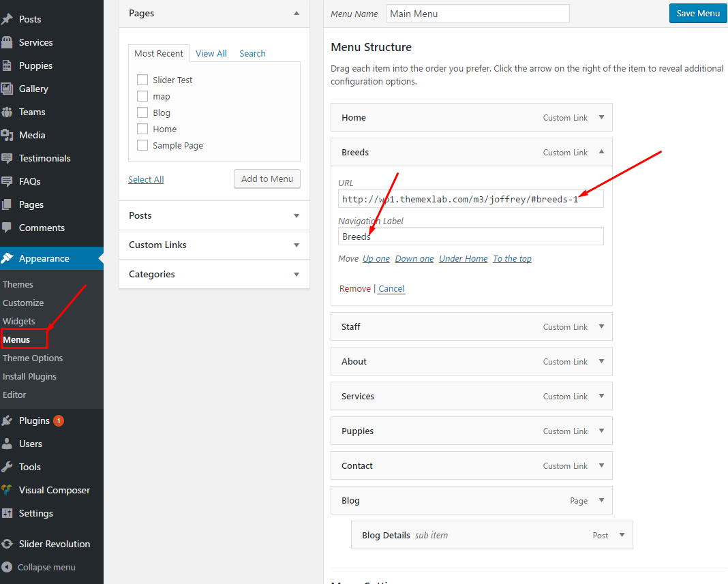Click the Remove link under Breeds
The height and width of the screenshot is (584, 728).
(354, 289)
